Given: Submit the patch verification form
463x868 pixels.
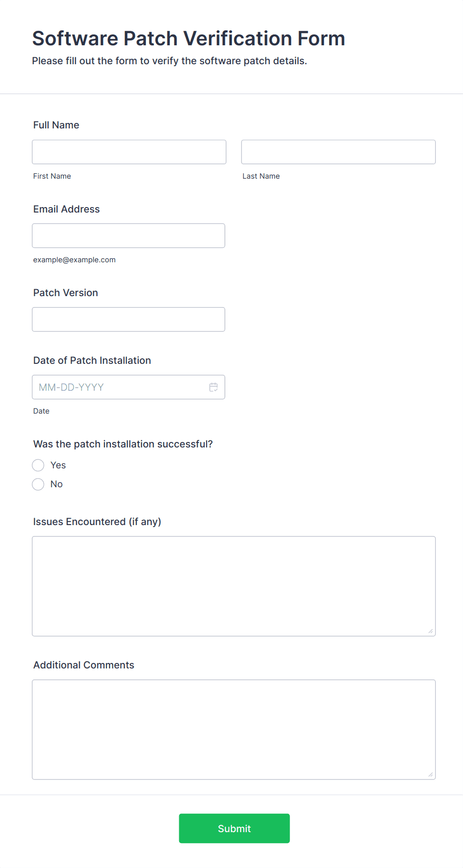Looking at the screenshot, I should [234, 828].
